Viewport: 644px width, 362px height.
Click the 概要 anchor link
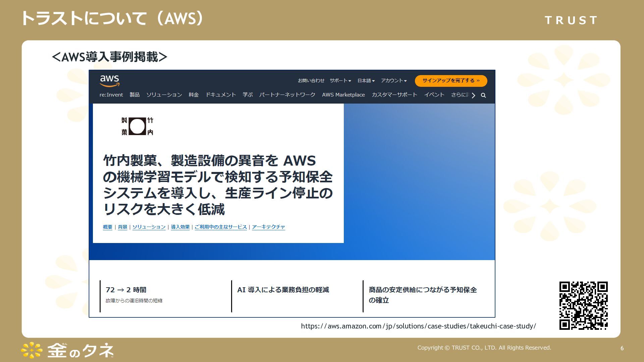click(108, 227)
